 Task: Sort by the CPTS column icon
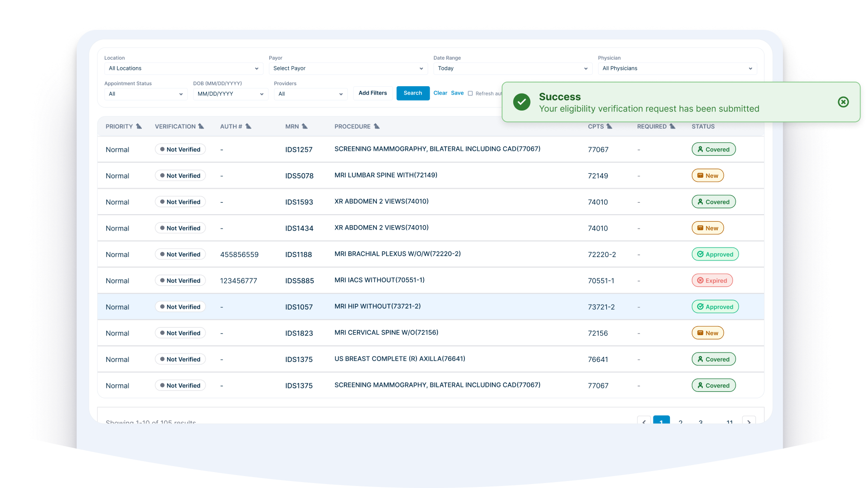(x=609, y=126)
